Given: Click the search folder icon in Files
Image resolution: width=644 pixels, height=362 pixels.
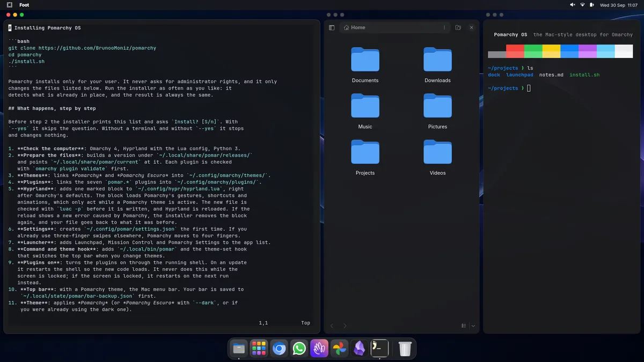Looking at the screenshot, I should 458,27.
